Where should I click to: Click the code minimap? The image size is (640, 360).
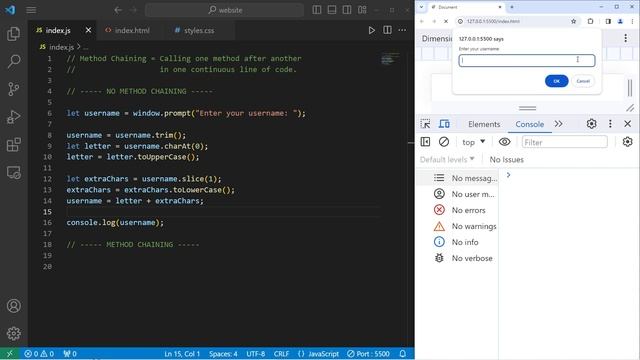(x=390, y=59)
